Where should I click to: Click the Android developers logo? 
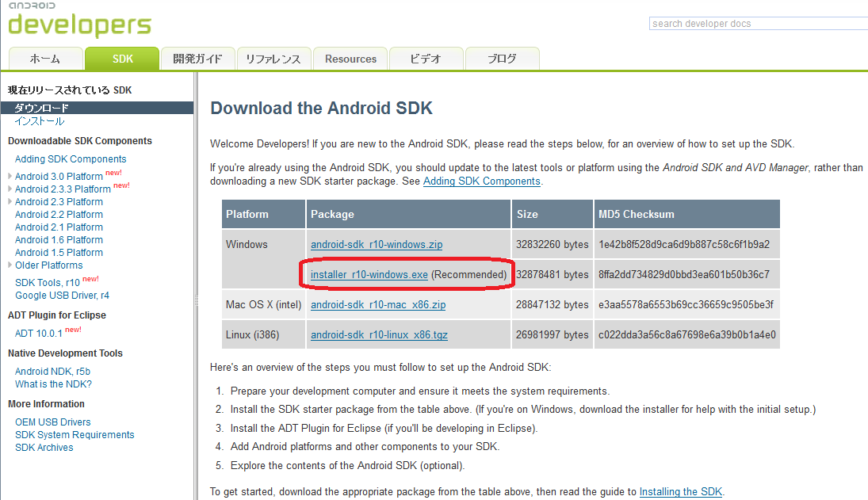[x=79, y=19]
